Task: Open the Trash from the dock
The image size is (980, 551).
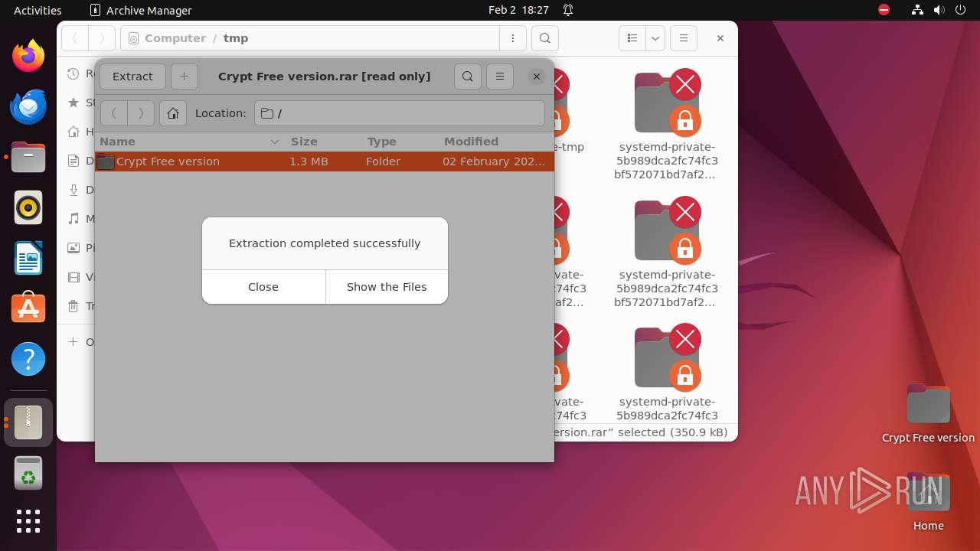Action: 28,473
